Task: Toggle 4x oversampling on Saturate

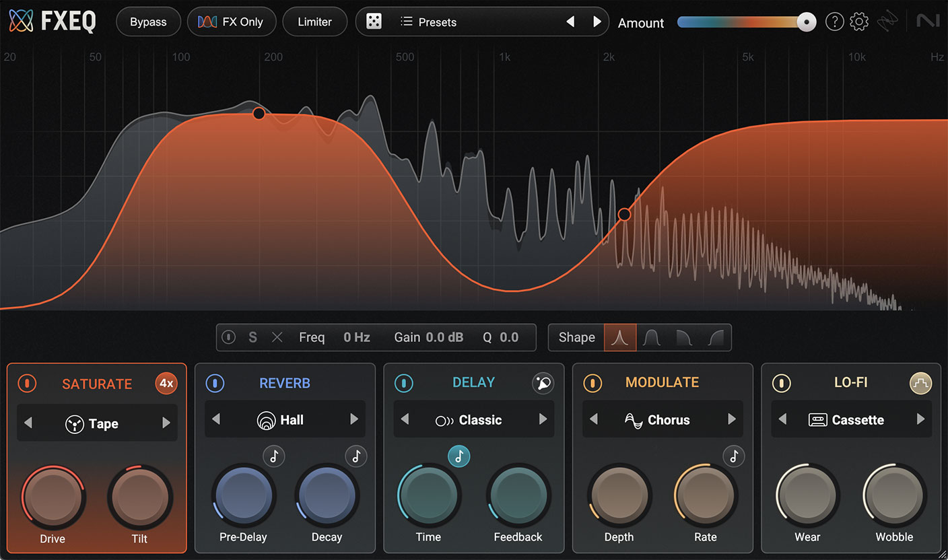Action: [166, 384]
